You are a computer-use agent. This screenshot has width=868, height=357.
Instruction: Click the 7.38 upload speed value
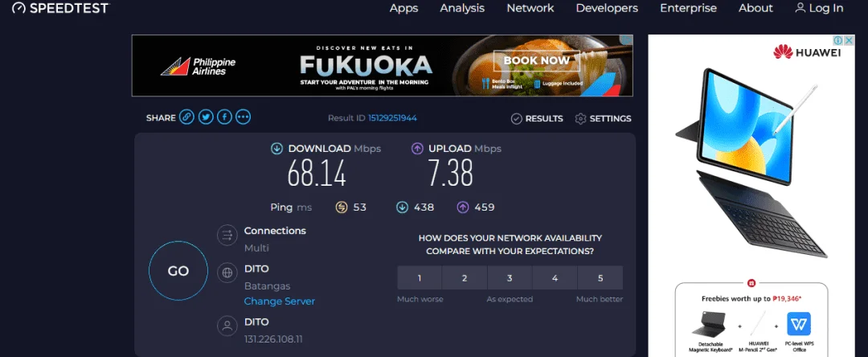click(450, 172)
